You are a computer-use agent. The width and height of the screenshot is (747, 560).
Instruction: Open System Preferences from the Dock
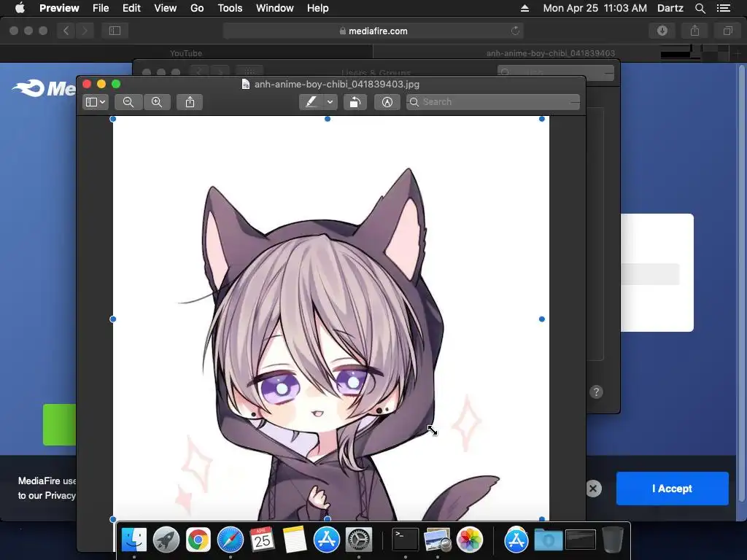(x=358, y=540)
